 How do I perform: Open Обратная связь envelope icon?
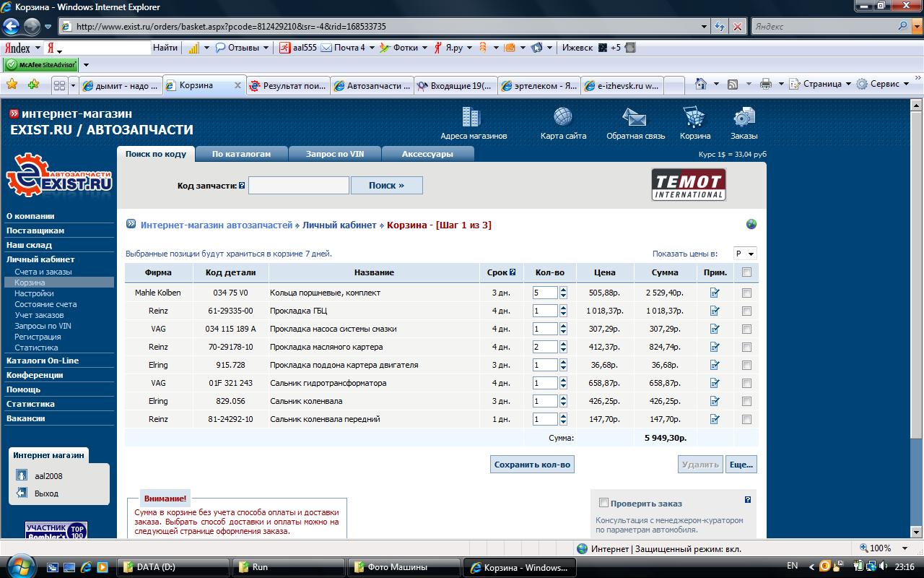pyautogui.click(x=635, y=117)
